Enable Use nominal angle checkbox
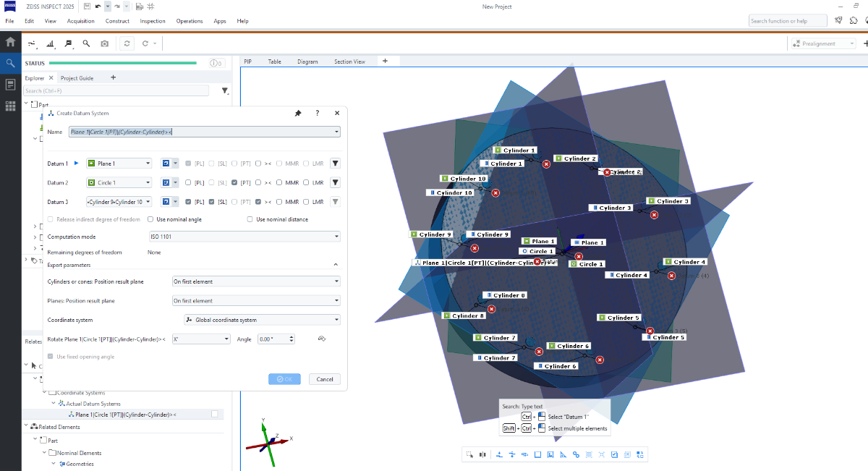Viewport: 868px width, 471px height. [150, 219]
